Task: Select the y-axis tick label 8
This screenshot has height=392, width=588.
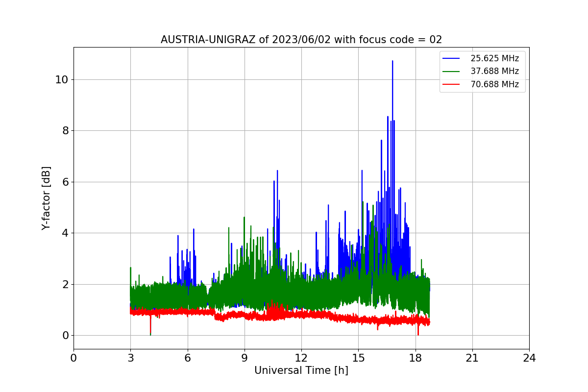Action: coord(65,131)
